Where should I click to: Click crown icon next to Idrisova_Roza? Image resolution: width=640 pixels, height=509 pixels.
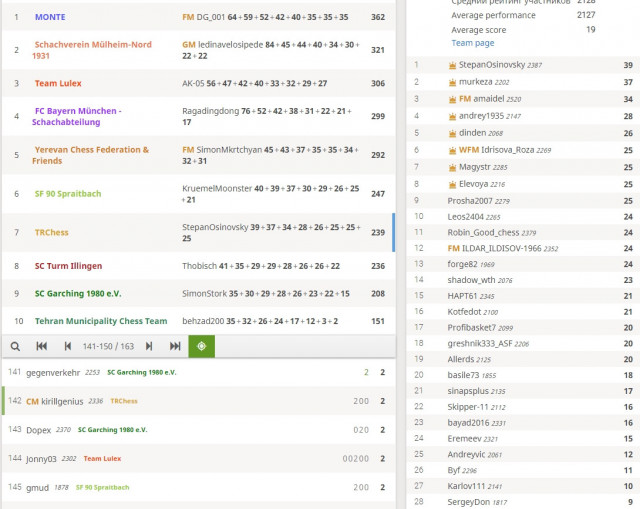[x=452, y=150]
